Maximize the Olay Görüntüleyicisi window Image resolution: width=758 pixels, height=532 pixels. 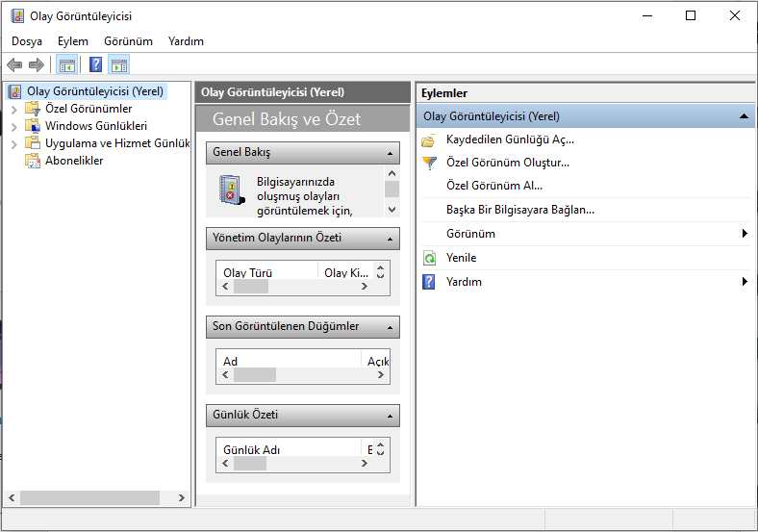pos(691,15)
